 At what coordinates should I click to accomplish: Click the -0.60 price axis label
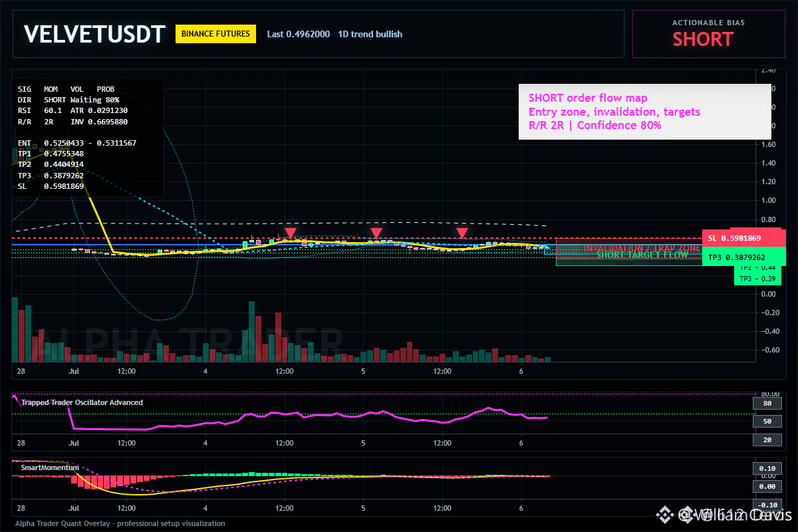770,350
